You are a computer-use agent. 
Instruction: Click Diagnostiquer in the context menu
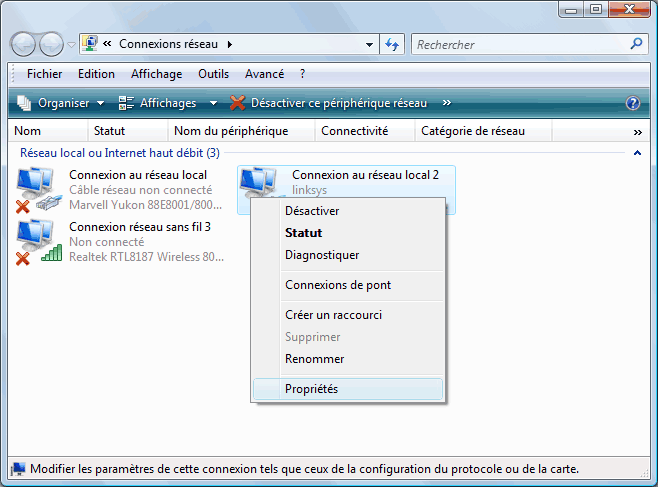(322, 255)
